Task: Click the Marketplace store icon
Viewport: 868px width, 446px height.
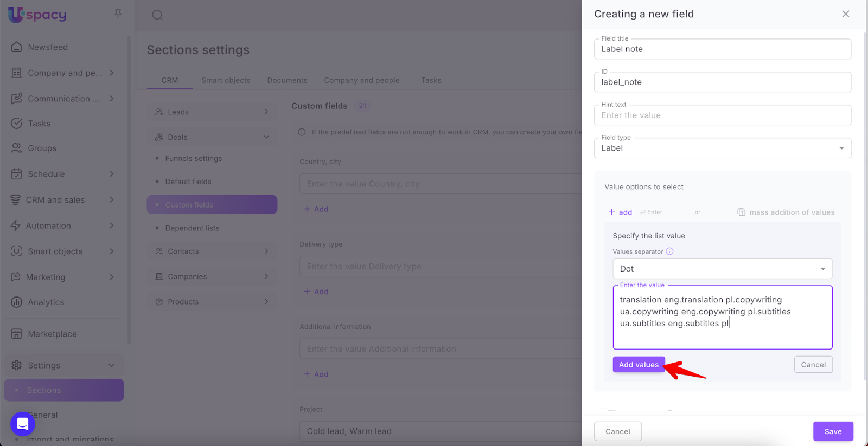Action: point(17,334)
